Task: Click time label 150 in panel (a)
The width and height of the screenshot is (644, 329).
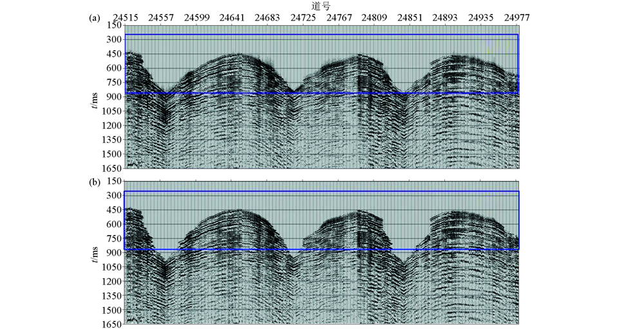Action: [114, 26]
